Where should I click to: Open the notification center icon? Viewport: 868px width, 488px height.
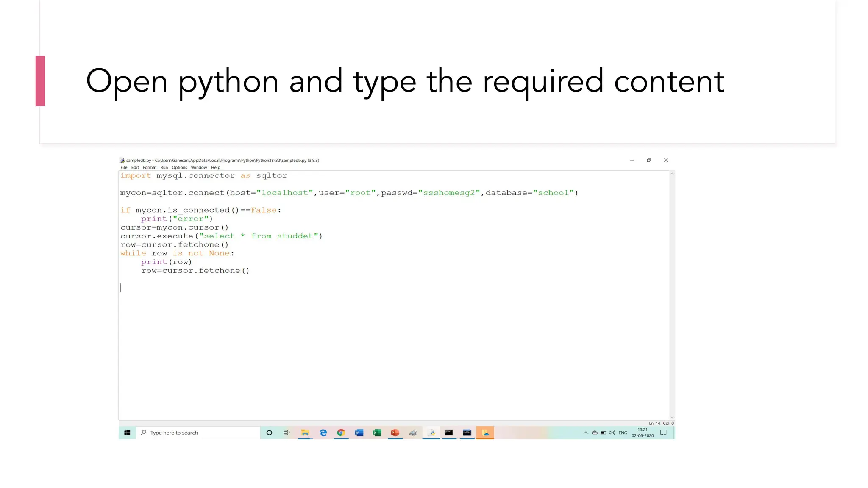tap(664, 433)
